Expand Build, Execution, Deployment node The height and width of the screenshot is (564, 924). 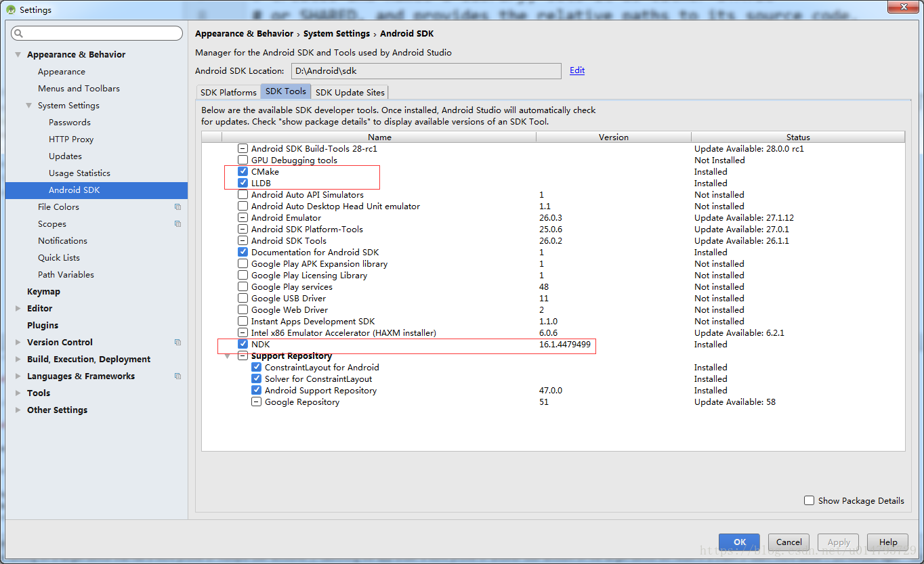(18, 360)
